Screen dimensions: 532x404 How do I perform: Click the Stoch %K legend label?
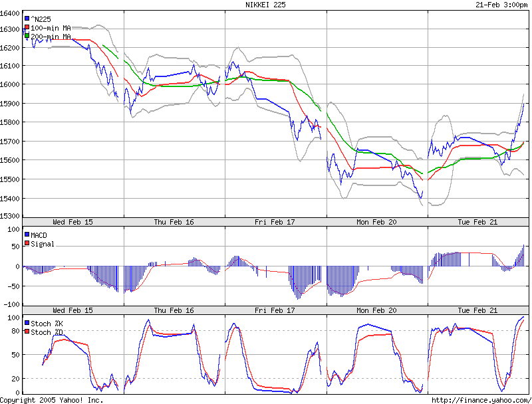click(47, 324)
